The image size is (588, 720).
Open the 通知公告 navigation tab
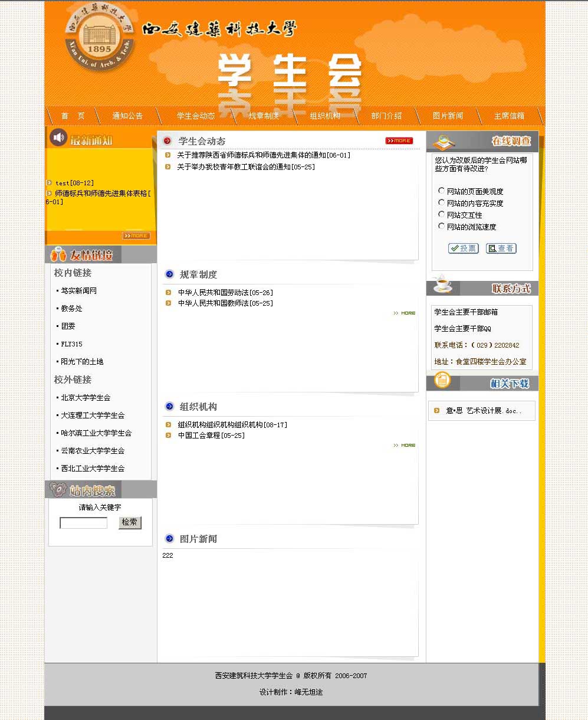127,116
